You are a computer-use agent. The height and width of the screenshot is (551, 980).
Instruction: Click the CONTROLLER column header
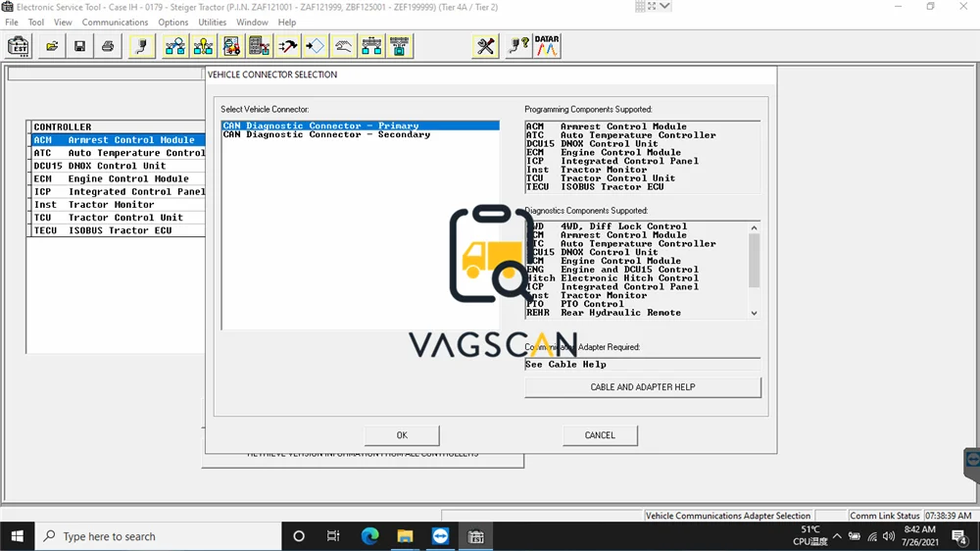(119, 126)
